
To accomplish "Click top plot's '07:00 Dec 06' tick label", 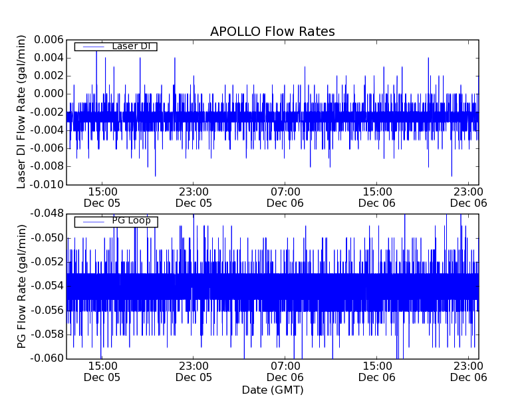I will (285, 198).
